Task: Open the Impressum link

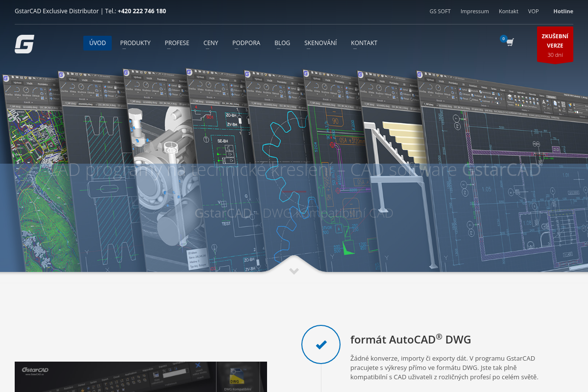Action: click(x=474, y=11)
